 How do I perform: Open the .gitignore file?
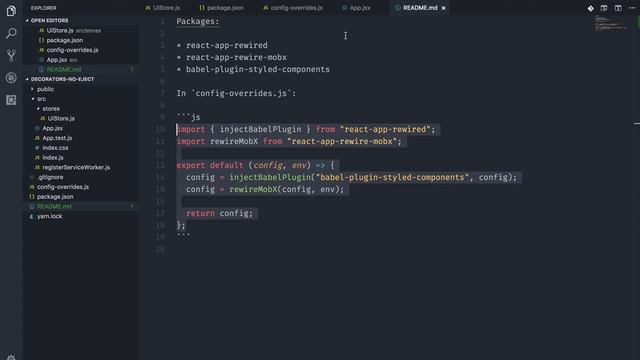click(50, 177)
